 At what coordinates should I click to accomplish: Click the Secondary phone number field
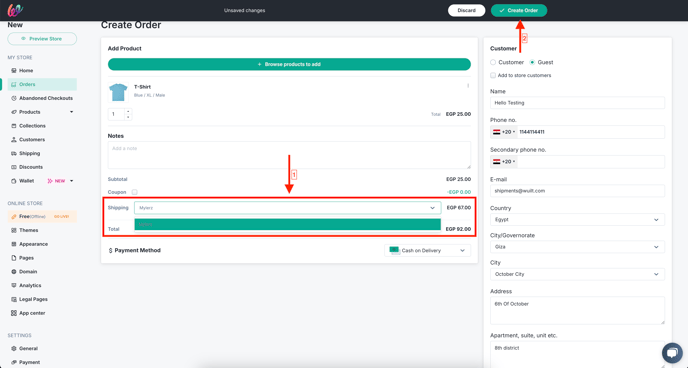coord(591,162)
